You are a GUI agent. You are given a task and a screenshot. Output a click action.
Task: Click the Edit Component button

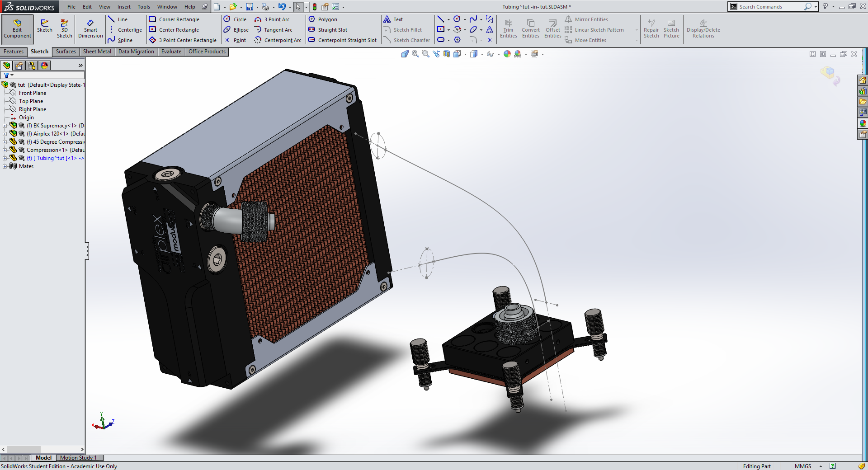17,29
